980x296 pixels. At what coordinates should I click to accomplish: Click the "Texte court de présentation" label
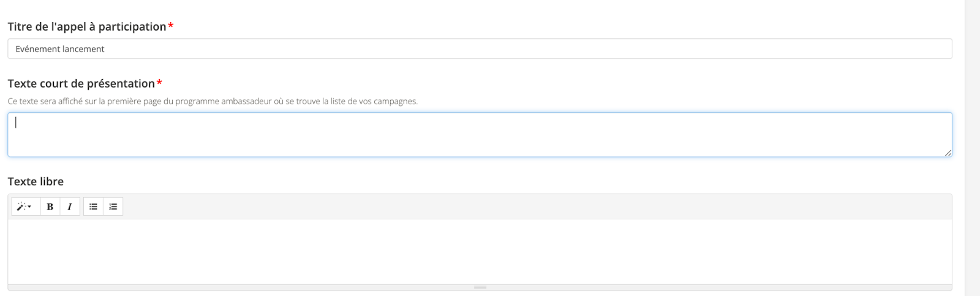coord(81,83)
